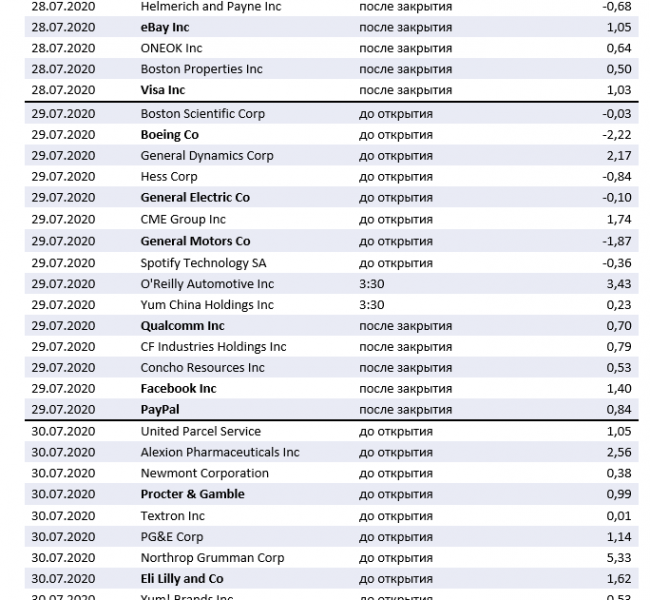The image size is (650, 600).
Task: Click PG&E Corp cell
Action: point(172,537)
